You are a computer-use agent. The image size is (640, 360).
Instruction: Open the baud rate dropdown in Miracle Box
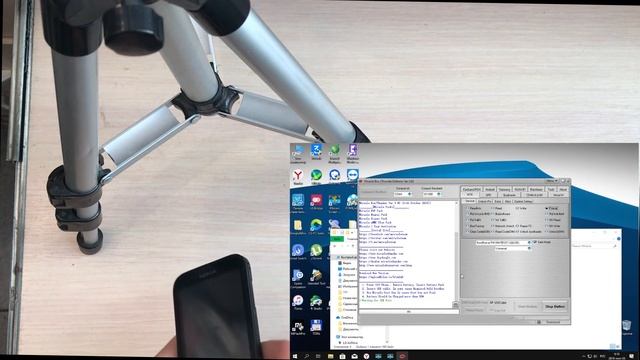[431, 194]
